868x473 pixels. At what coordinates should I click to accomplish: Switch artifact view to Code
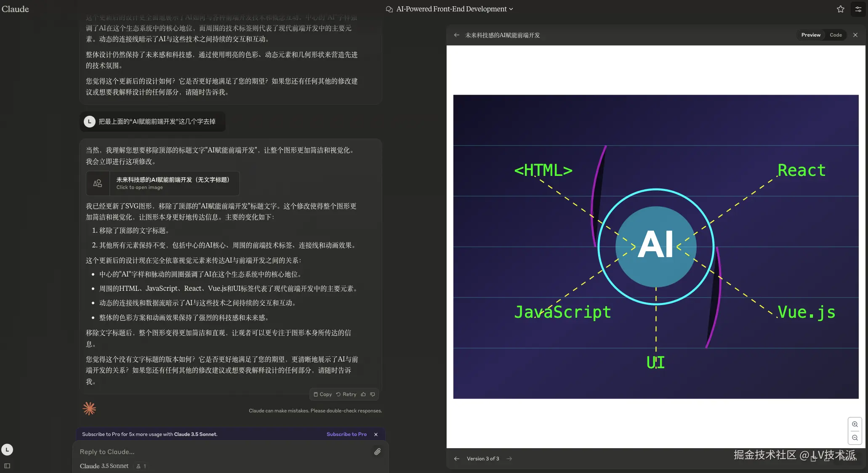[x=836, y=35]
